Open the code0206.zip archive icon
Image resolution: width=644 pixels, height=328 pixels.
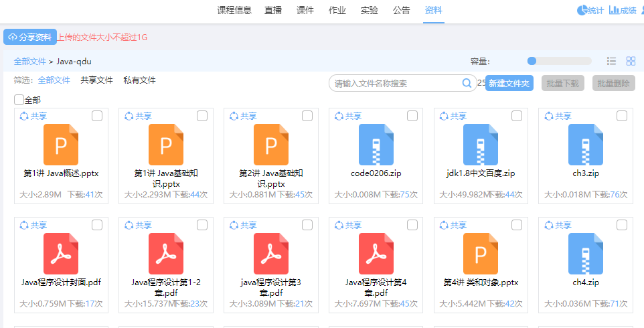click(x=376, y=145)
